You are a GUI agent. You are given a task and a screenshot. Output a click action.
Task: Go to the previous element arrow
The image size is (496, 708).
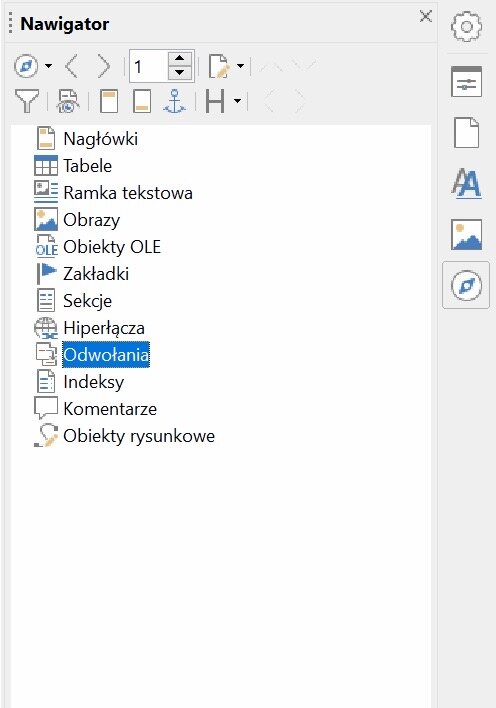click(71, 67)
